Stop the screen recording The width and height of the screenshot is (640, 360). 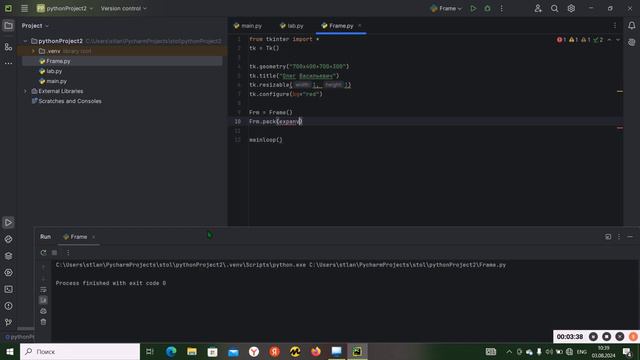tap(607, 337)
